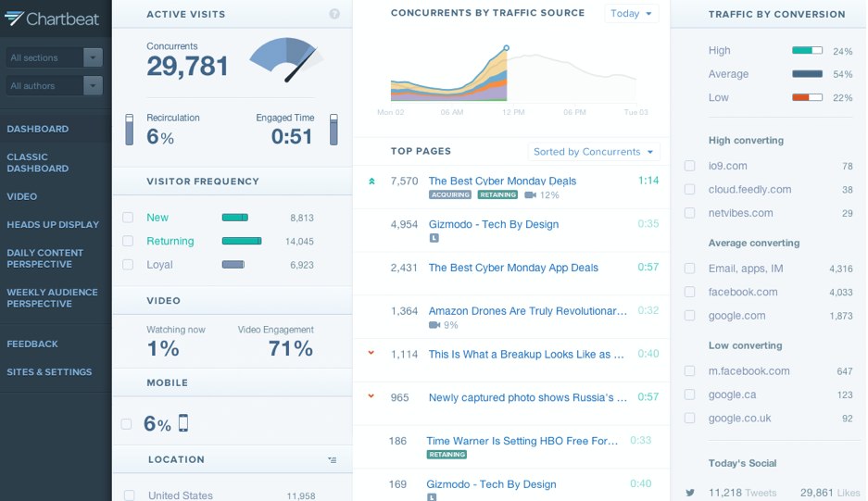The image size is (868, 501).
Task: Check the Returning visitors checkbox
Action: [x=128, y=241]
